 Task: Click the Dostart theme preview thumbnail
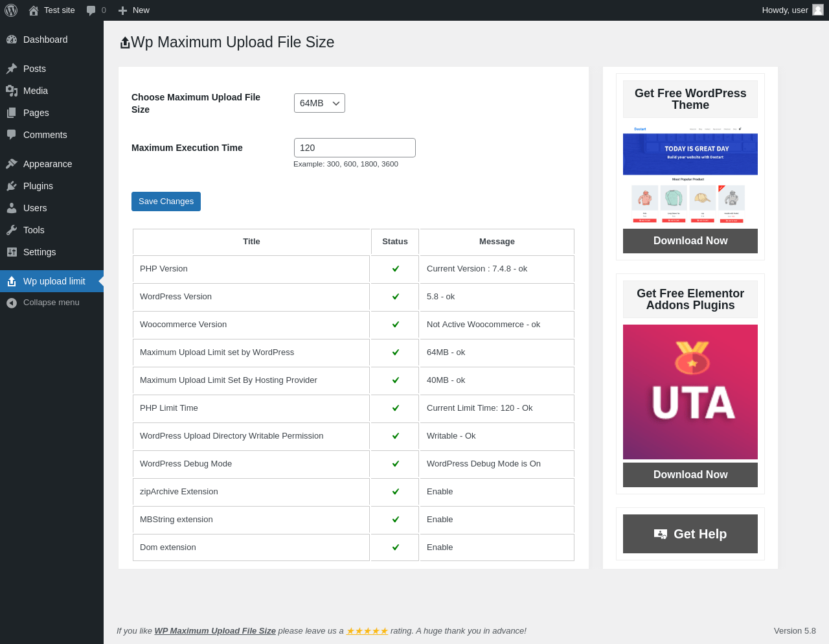tap(690, 175)
